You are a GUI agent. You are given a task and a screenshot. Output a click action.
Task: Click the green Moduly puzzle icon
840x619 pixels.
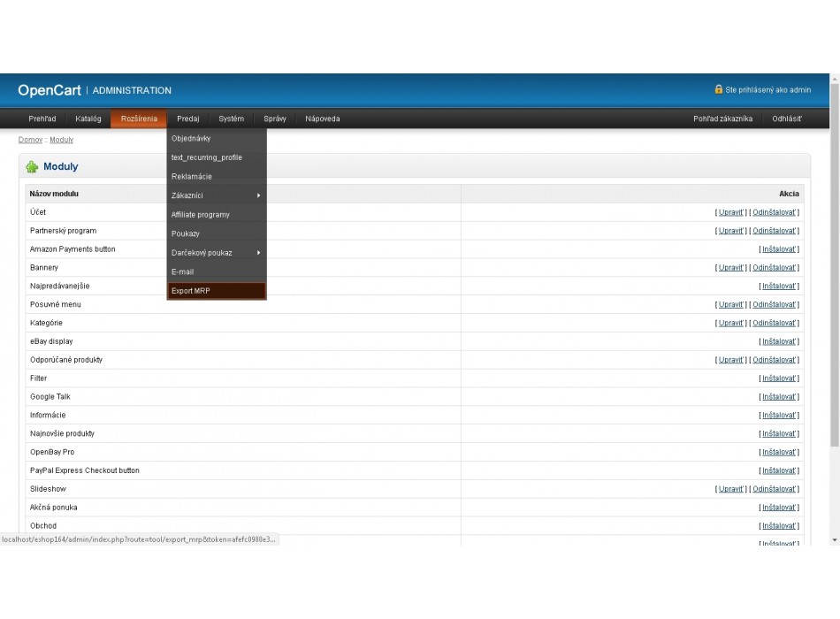click(x=32, y=166)
